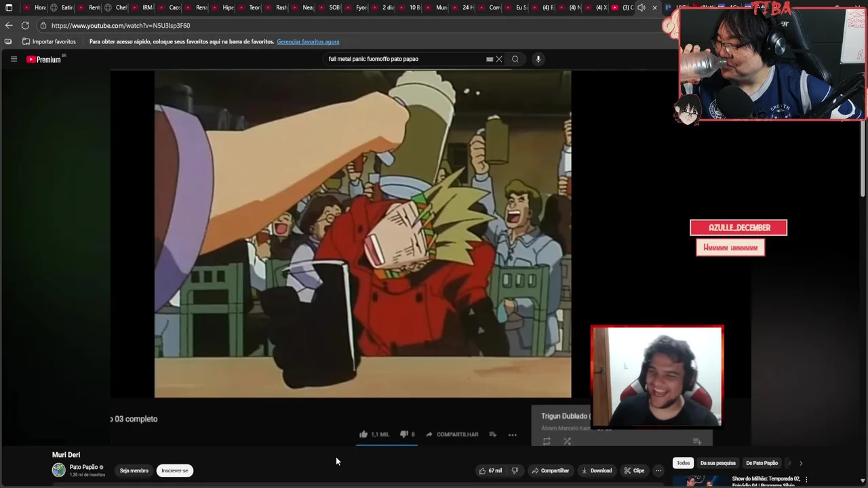Reload the page with refresh icon
The image size is (868, 488).
tap(25, 25)
